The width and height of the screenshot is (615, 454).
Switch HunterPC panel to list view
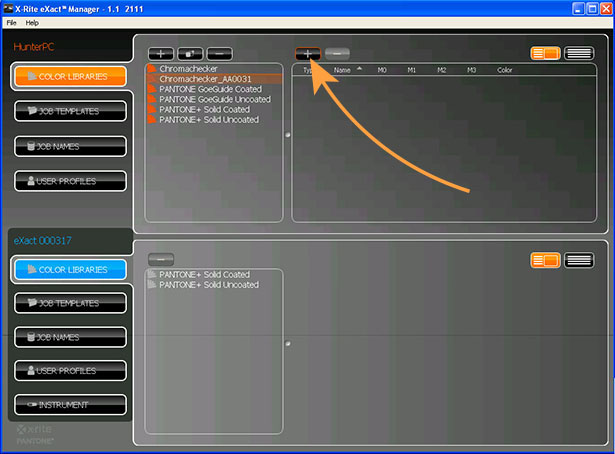coord(579,53)
